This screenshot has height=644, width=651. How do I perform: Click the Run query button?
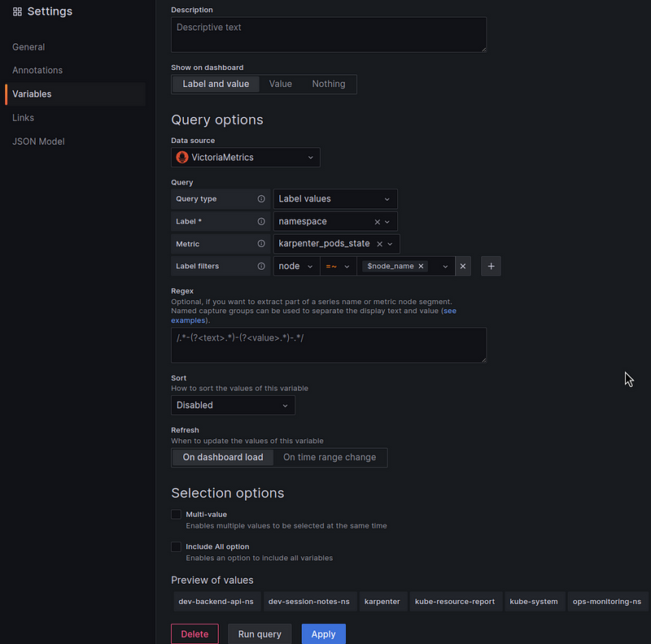coord(260,634)
